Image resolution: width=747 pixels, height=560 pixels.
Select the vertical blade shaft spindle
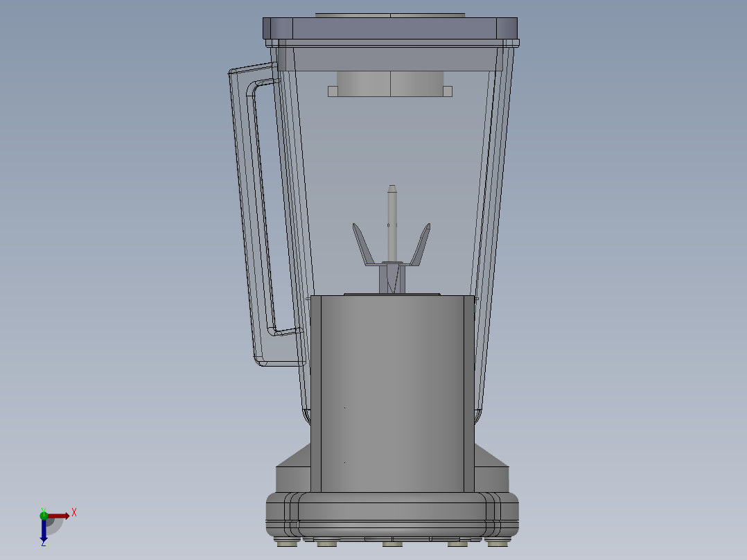(392, 223)
